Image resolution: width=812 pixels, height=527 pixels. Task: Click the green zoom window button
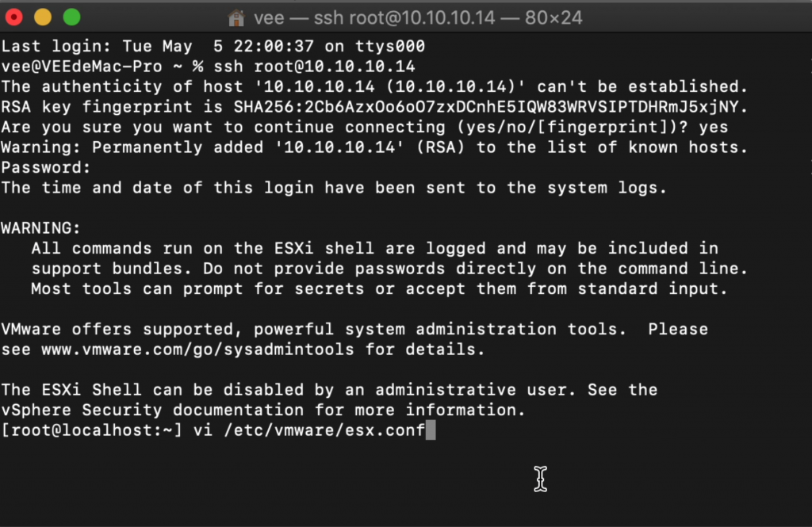72,17
